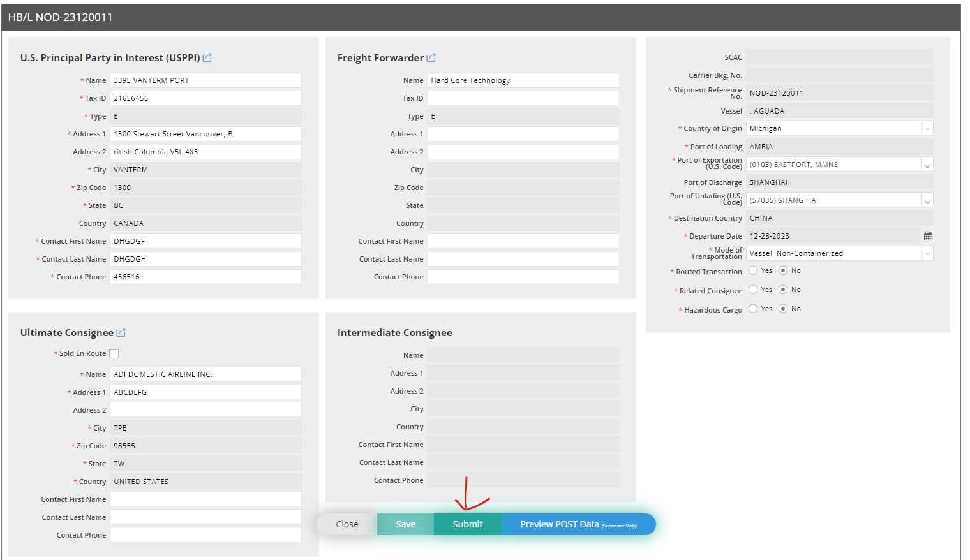Toggle the Sold En Route checkbox

click(114, 353)
